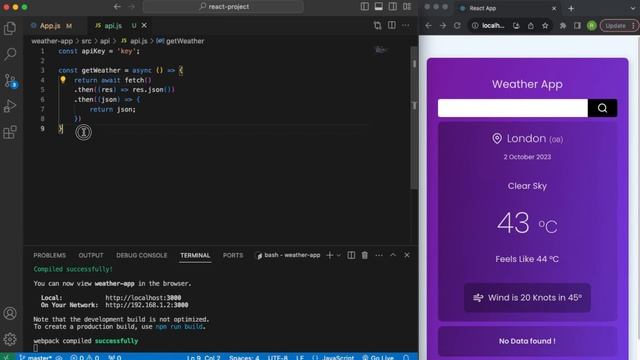Toggle bottom panel layout icon
Viewport: 640px width, 360px height.
[379, 7]
